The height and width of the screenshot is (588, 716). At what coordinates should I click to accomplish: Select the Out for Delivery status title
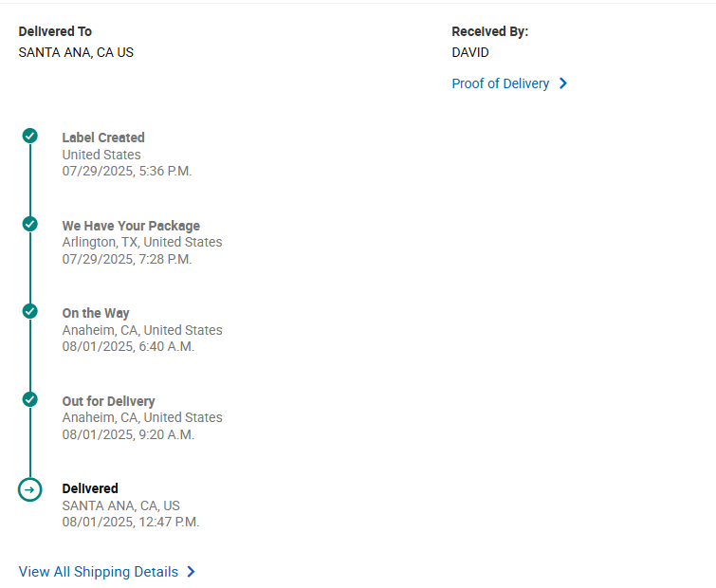point(108,401)
